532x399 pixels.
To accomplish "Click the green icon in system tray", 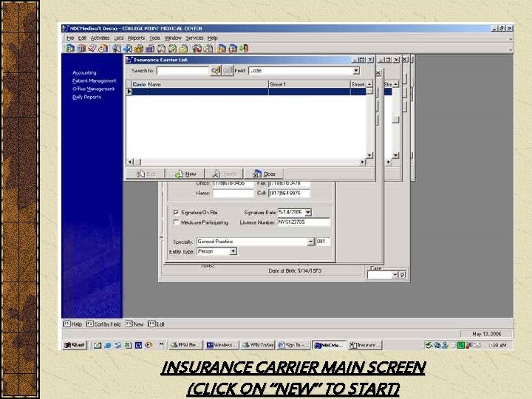I will click(461, 345).
